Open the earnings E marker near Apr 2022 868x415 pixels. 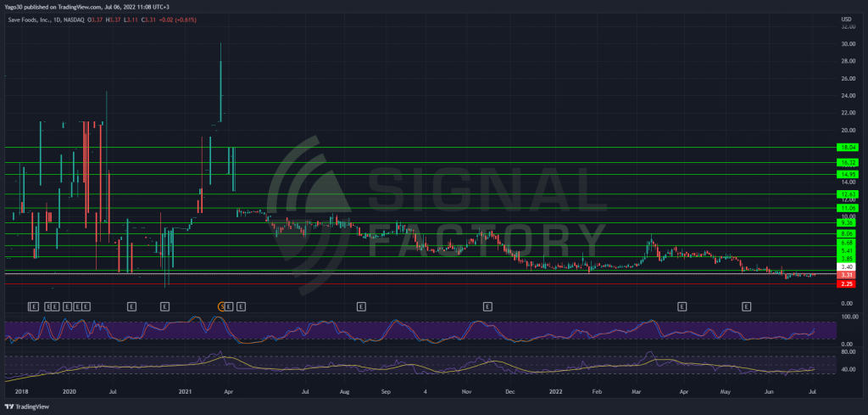pyautogui.click(x=682, y=306)
